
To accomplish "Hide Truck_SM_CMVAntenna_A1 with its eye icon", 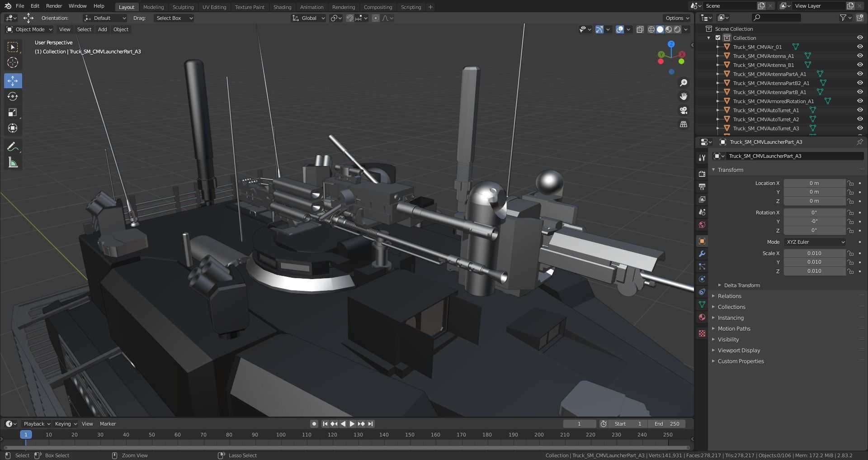I will (x=860, y=56).
